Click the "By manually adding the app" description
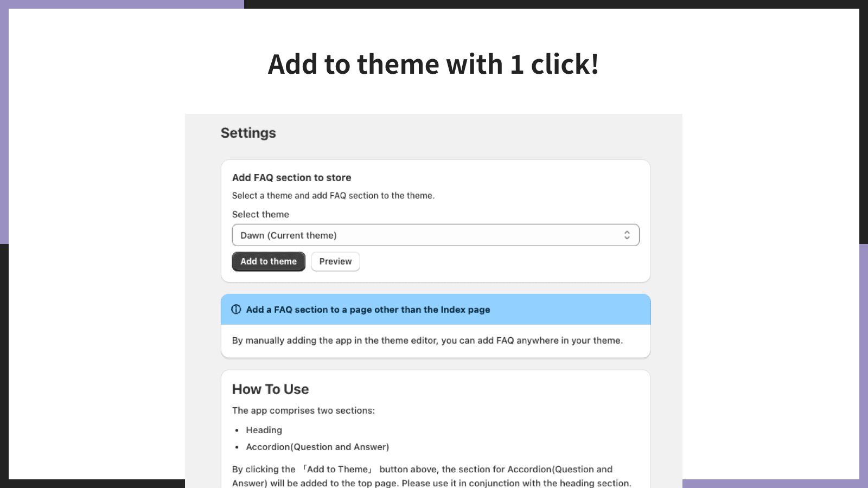 (x=427, y=341)
